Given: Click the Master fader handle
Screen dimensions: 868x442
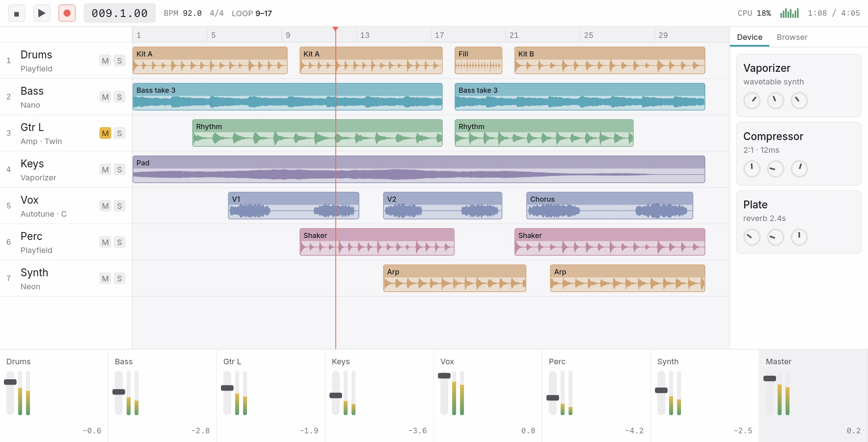Looking at the screenshot, I should pos(770,378).
